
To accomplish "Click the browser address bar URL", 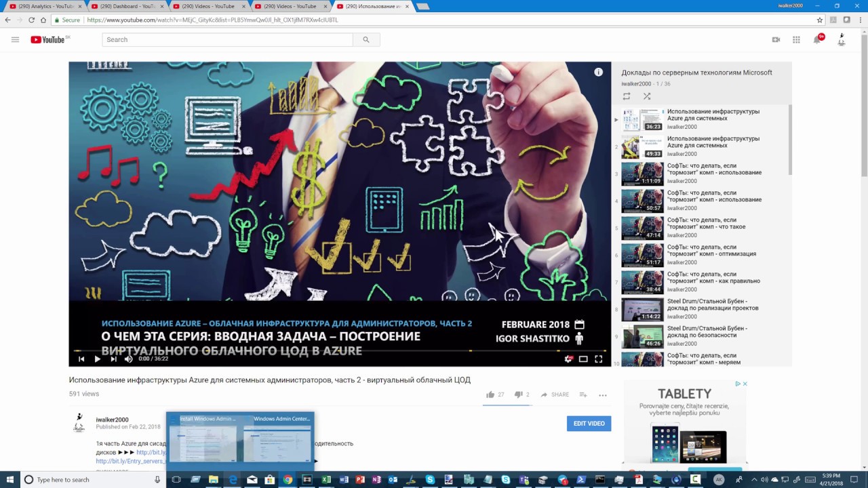I will (x=212, y=20).
